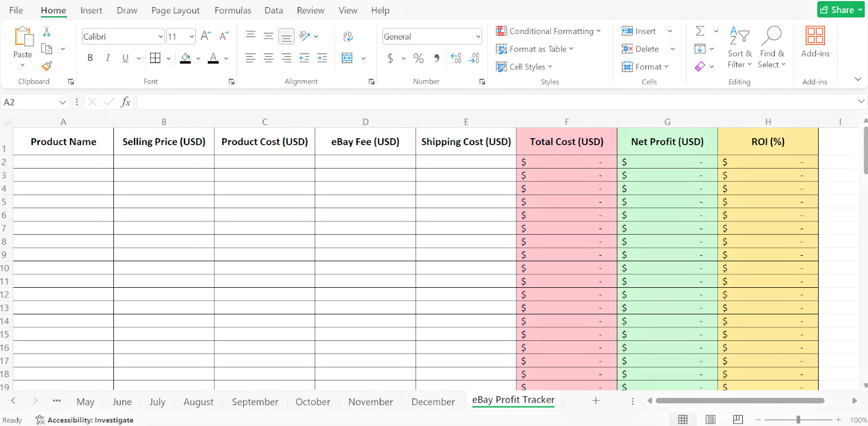Open Accessibility Investigate status item
868x426 pixels.
pyautogui.click(x=85, y=420)
